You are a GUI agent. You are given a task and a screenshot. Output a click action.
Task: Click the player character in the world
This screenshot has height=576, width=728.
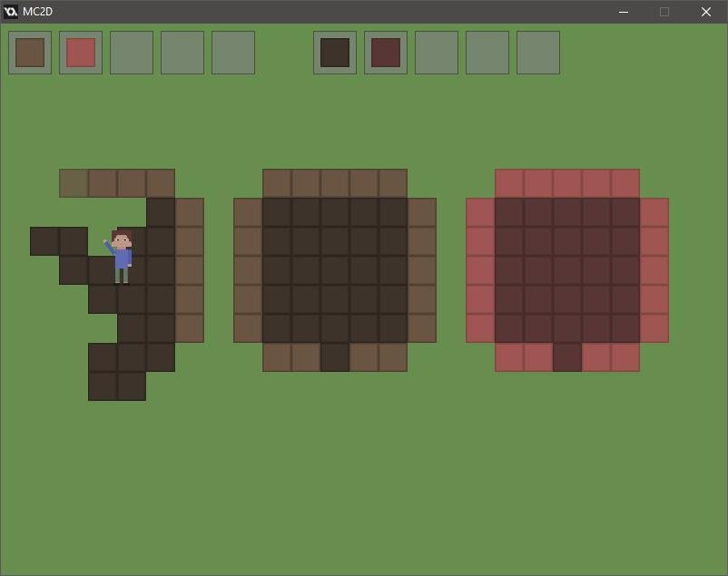pyautogui.click(x=122, y=252)
